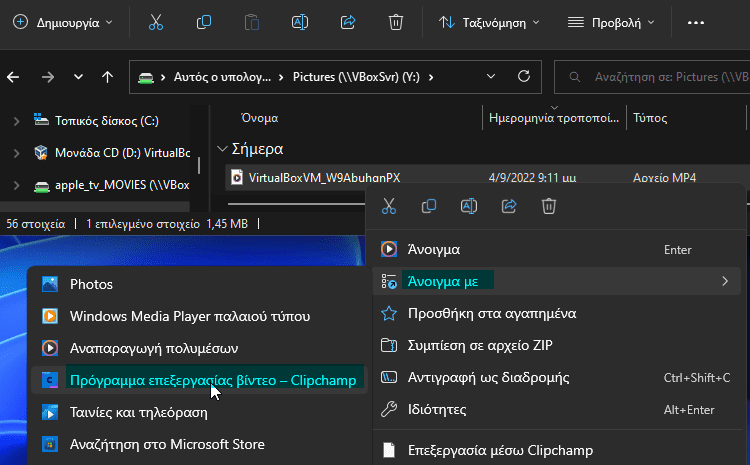
Task: Refresh the current folder
Action: 524,77
